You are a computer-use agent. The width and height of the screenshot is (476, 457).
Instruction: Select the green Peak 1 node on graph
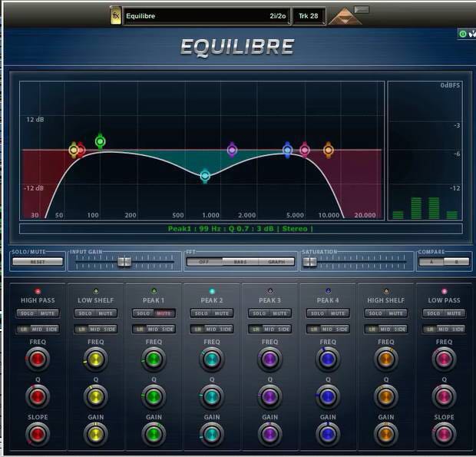(100, 141)
